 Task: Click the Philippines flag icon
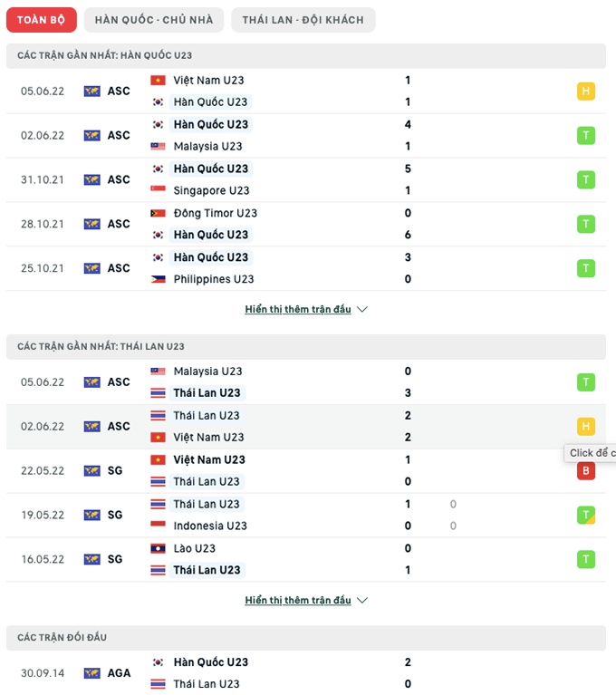(x=159, y=279)
